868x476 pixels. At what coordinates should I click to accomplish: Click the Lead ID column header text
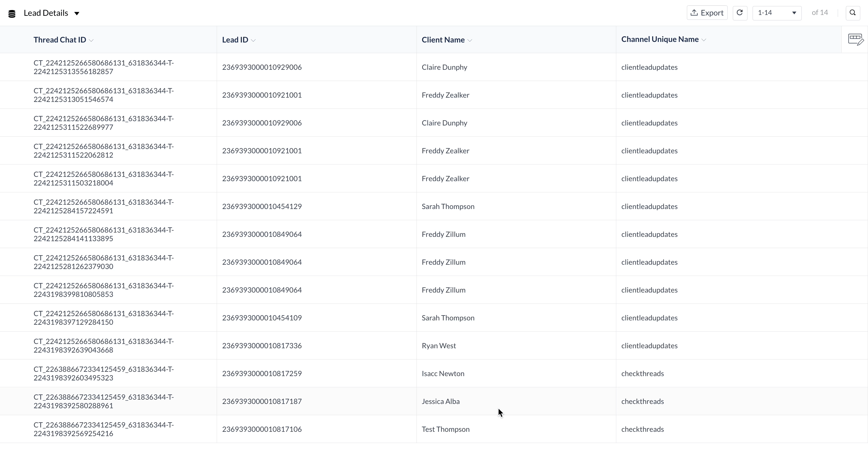coord(235,40)
